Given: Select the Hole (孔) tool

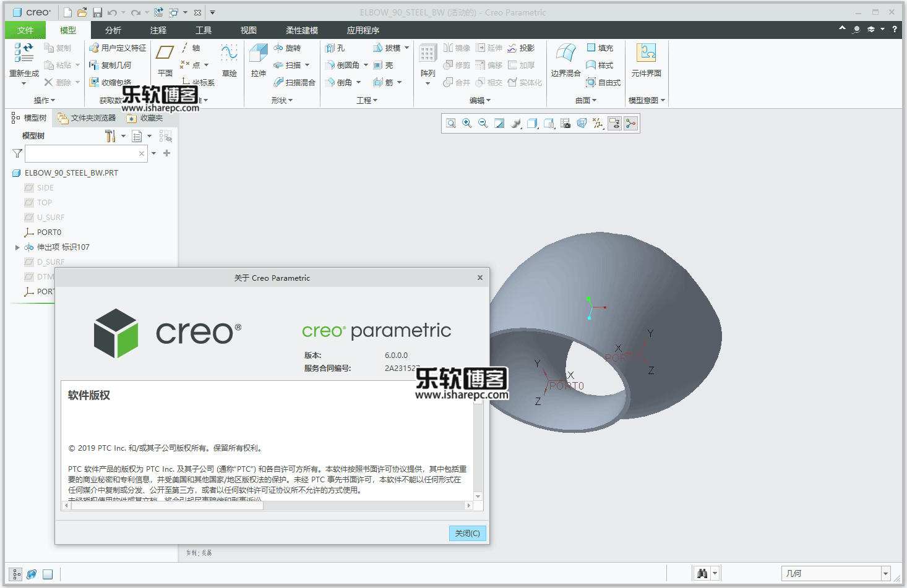Looking at the screenshot, I should 335,48.
